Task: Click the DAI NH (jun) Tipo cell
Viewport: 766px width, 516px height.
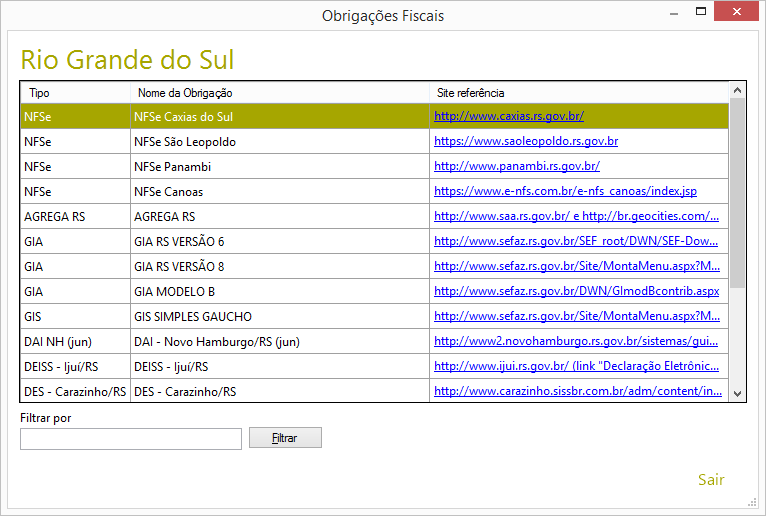Action: pos(75,341)
